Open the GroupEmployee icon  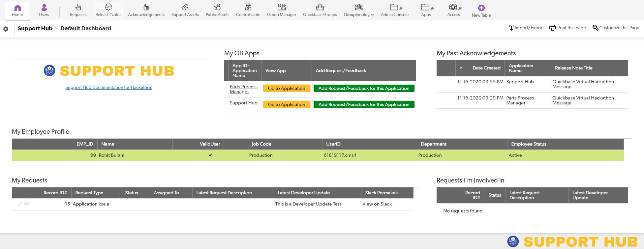coord(359,7)
